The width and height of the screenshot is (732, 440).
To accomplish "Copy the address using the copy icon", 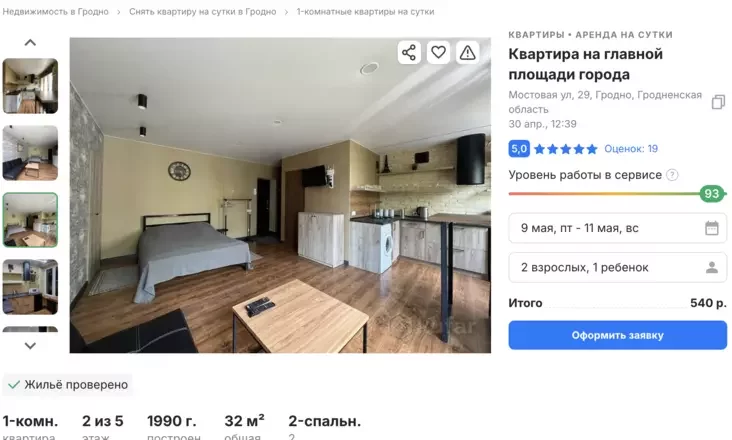I will 718,102.
